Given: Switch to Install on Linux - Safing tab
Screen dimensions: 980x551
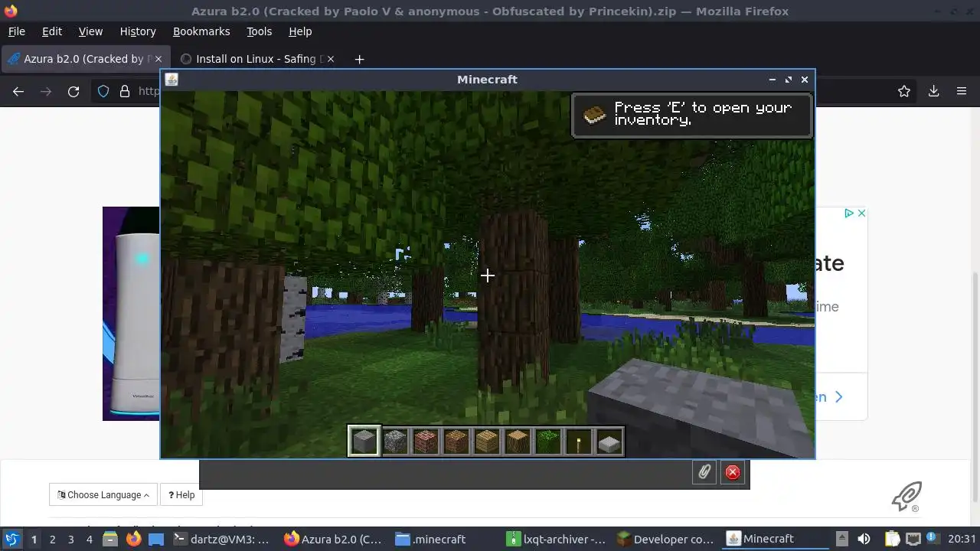Looking at the screenshot, I should (x=256, y=59).
